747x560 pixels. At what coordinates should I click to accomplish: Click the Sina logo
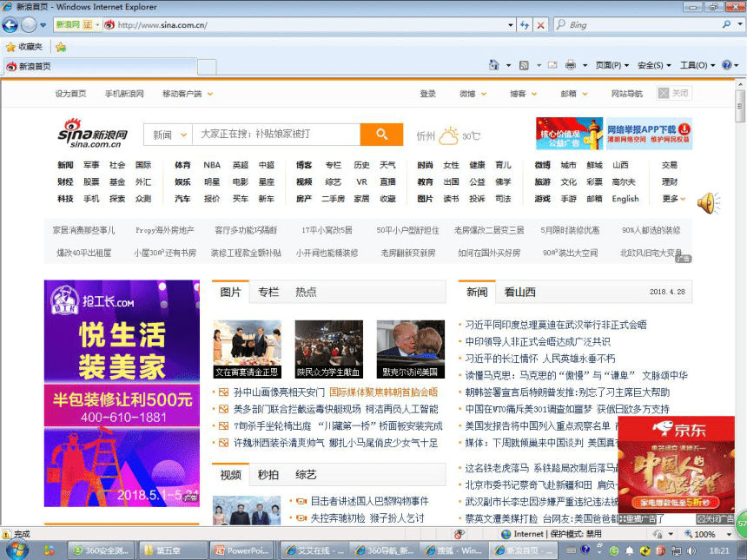[x=93, y=133]
